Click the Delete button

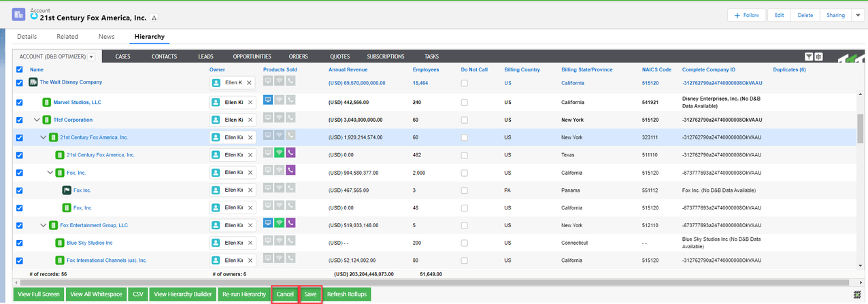pyautogui.click(x=805, y=15)
